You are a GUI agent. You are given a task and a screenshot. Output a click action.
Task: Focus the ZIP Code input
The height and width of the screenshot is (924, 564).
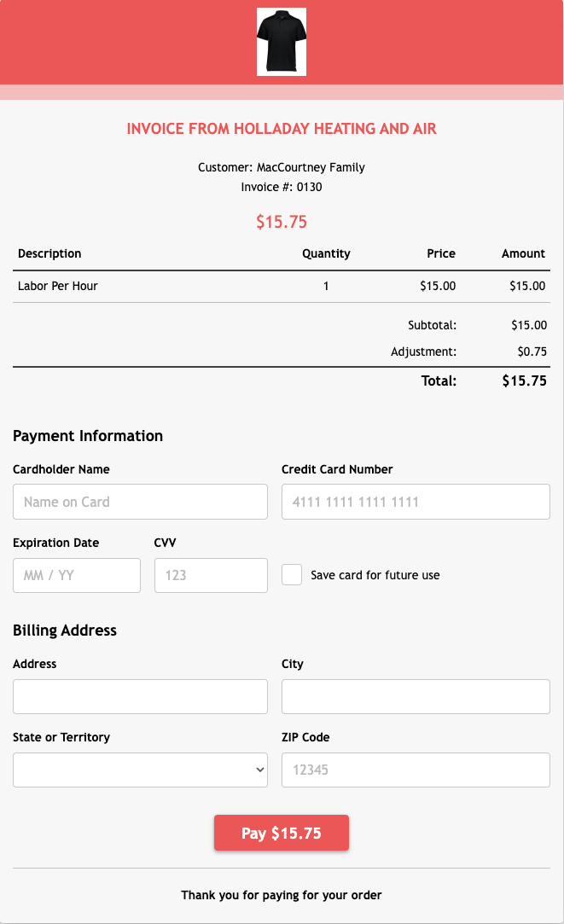click(416, 770)
